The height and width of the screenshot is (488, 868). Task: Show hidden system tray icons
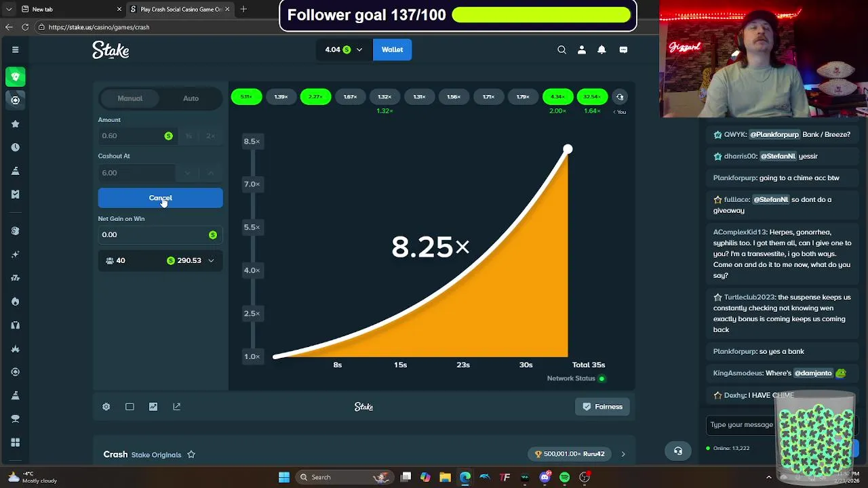coord(768,477)
